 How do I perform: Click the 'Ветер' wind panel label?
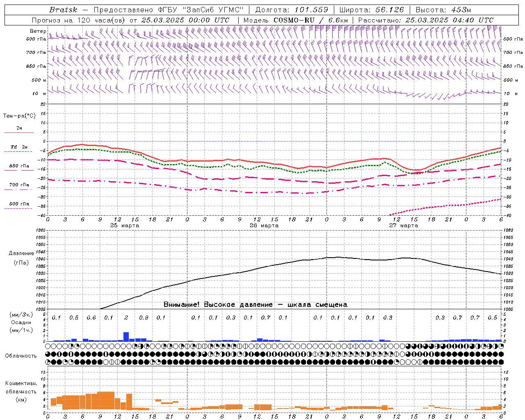point(38,31)
